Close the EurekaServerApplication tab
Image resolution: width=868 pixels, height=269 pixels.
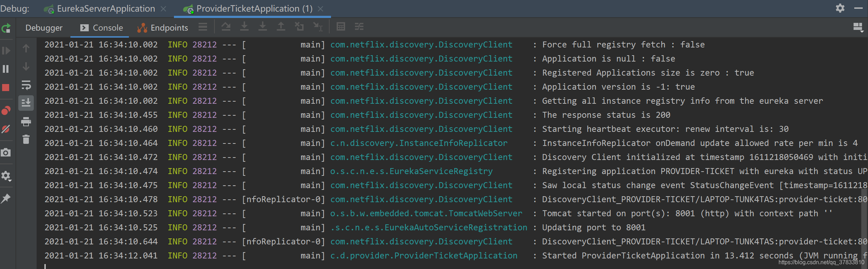tap(163, 9)
